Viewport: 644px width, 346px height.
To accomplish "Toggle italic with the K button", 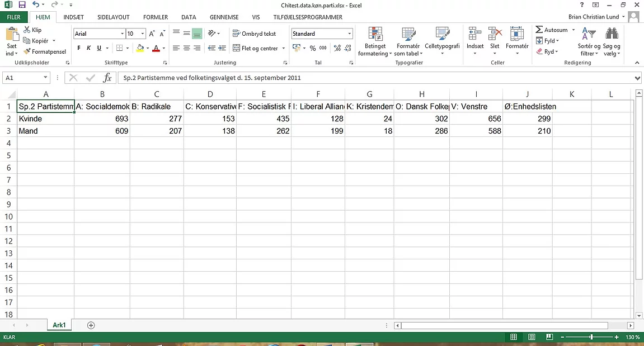I will 89,48.
